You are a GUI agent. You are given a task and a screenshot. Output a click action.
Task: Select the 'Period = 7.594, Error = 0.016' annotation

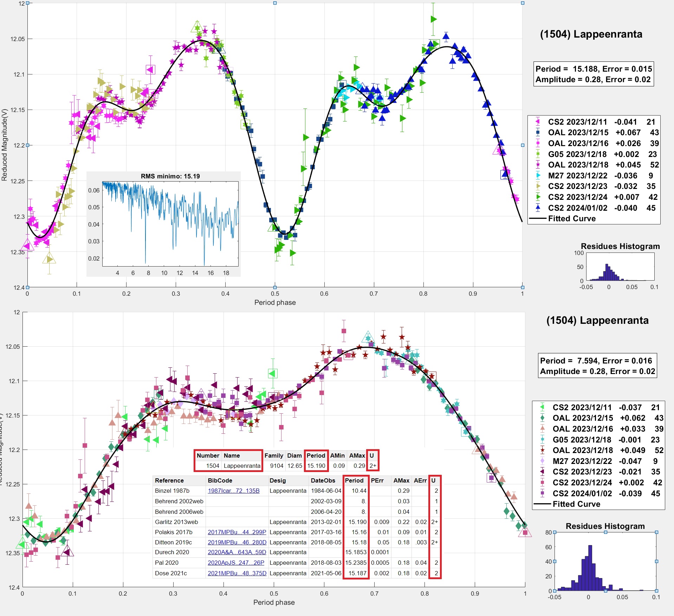click(596, 361)
